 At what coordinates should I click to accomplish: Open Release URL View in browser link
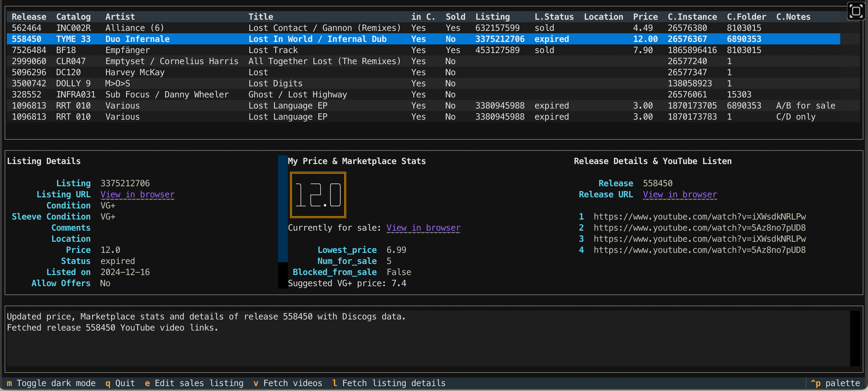pos(680,195)
